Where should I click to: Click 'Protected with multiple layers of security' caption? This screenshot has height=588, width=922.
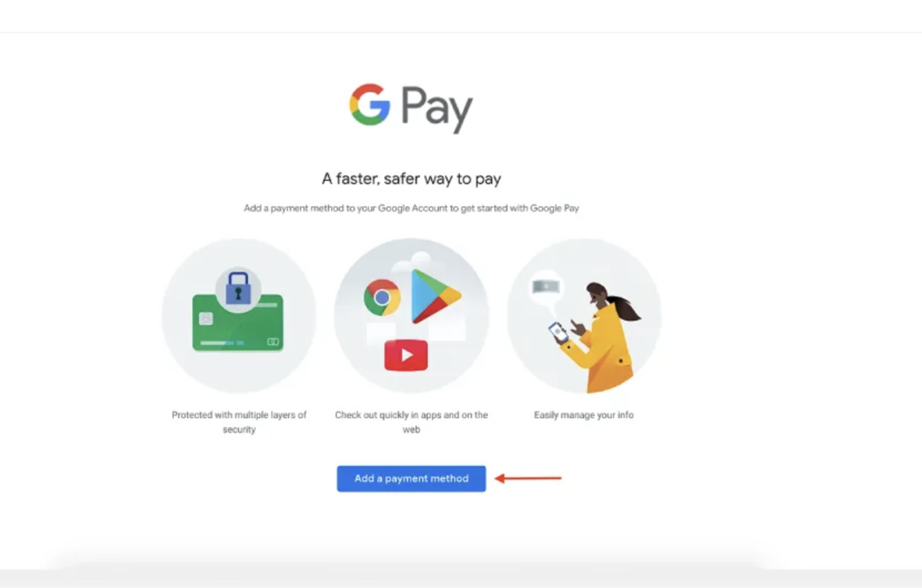(239, 422)
